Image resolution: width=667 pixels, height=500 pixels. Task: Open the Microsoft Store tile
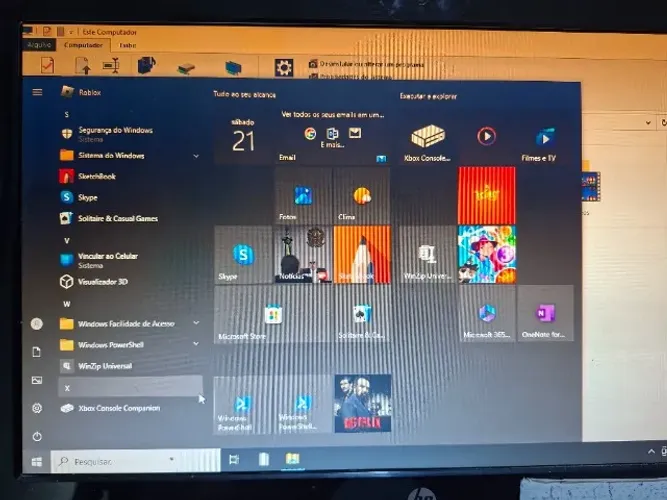pos(273,314)
